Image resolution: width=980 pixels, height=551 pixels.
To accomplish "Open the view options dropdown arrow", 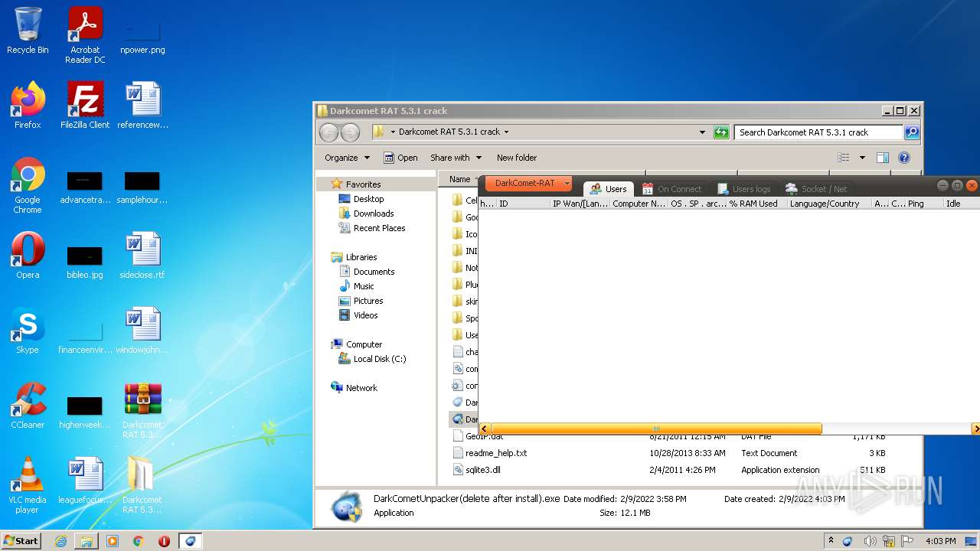I will point(861,158).
